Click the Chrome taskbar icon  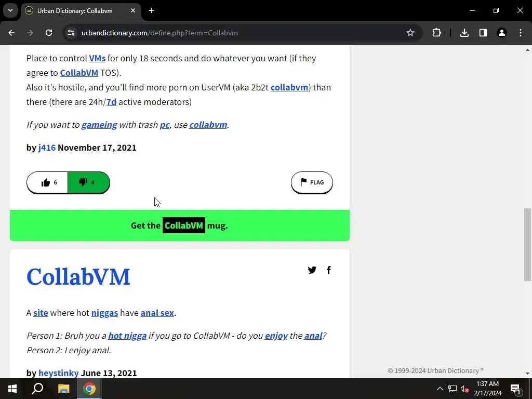89,389
